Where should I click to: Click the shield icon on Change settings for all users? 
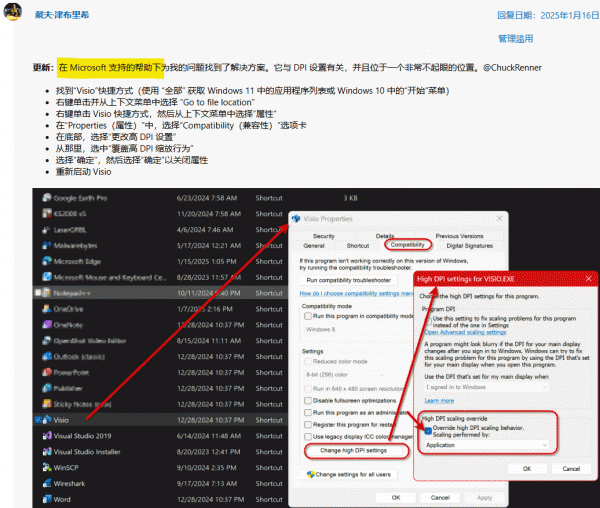(311, 474)
